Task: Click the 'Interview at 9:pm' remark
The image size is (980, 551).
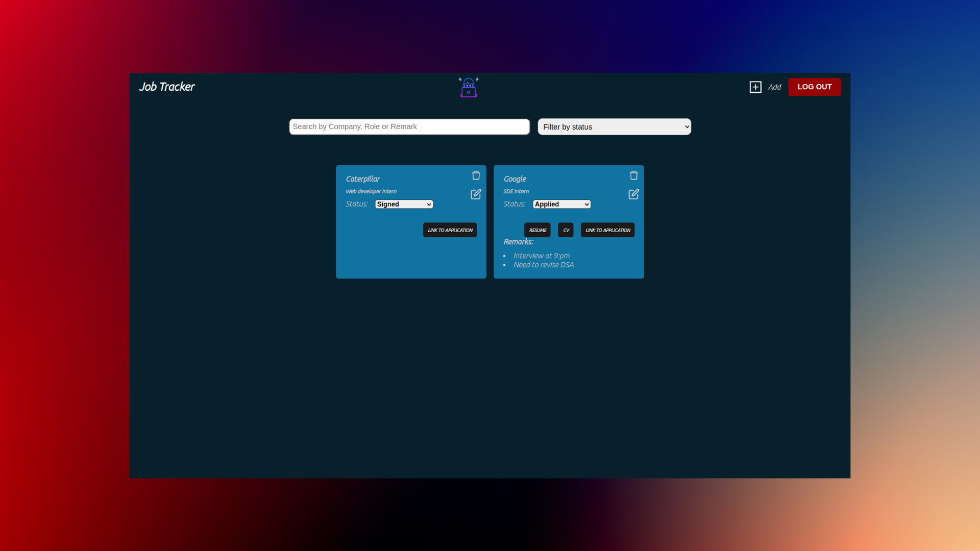Action: coord(542,256)
